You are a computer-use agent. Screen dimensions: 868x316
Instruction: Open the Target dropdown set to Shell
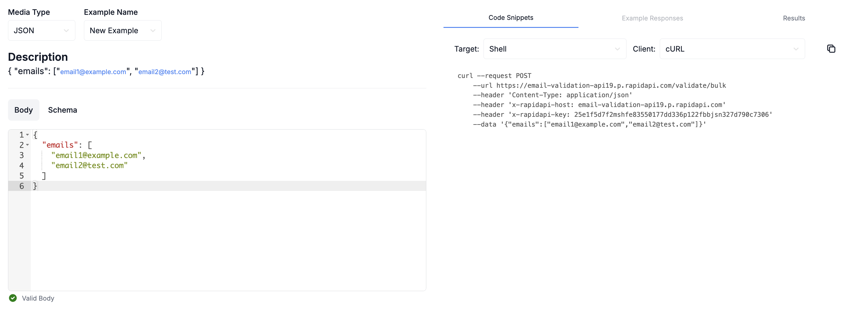[x=554, y=49]
